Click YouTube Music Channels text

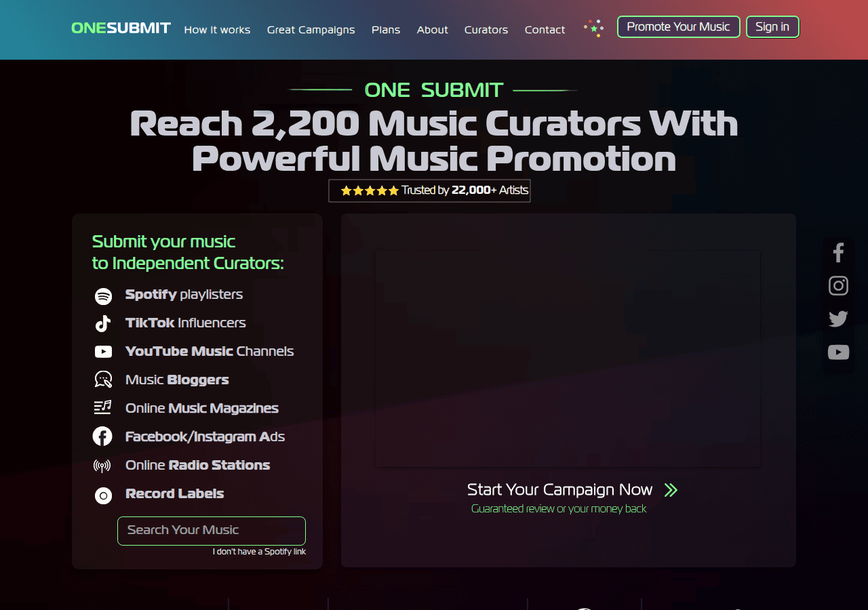point(210,351)
